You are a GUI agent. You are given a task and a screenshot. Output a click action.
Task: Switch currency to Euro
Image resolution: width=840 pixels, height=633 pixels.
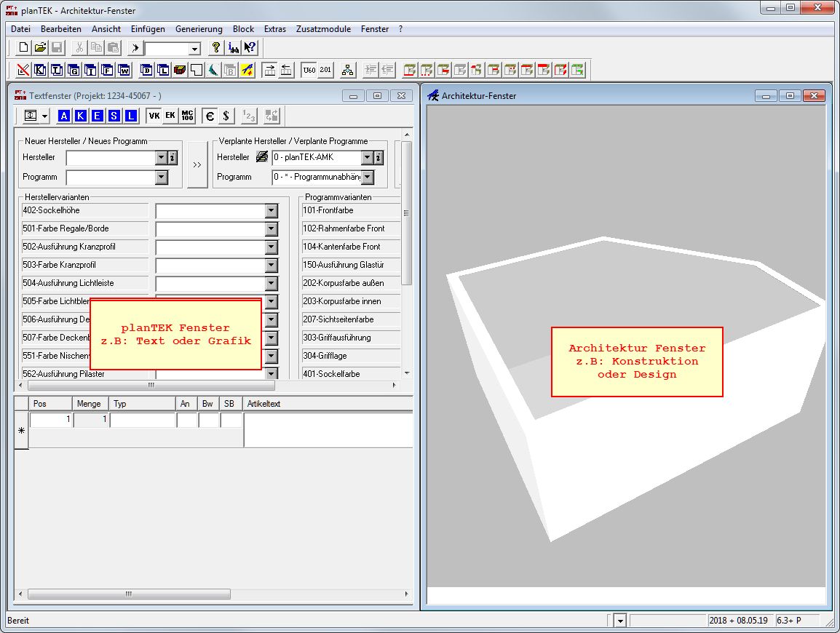tap(210, 116)
